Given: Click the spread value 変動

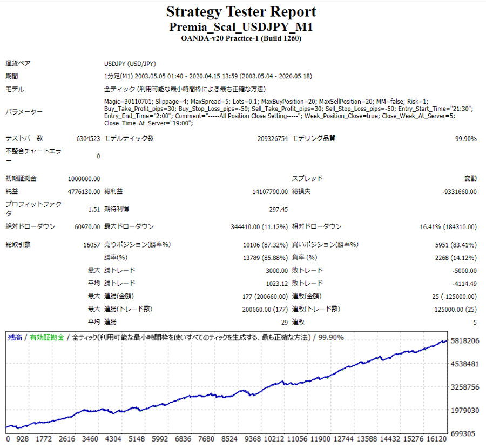Looking at the screenshot, I should [x=470, y=178].
